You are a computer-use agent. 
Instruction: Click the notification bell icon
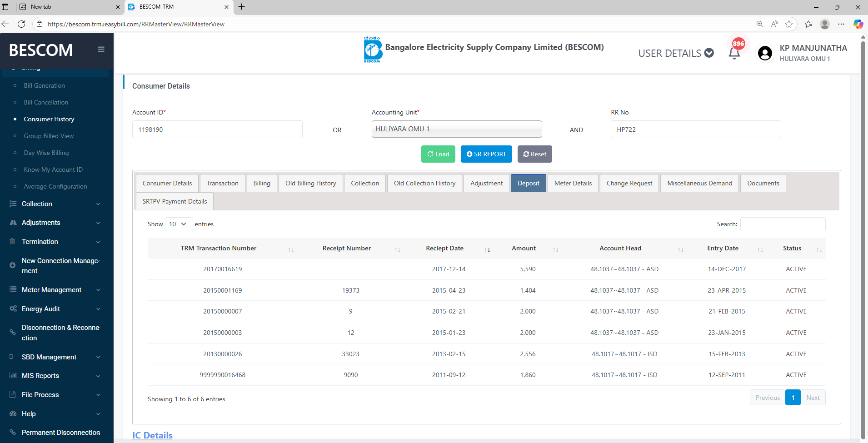click(734, 53)
